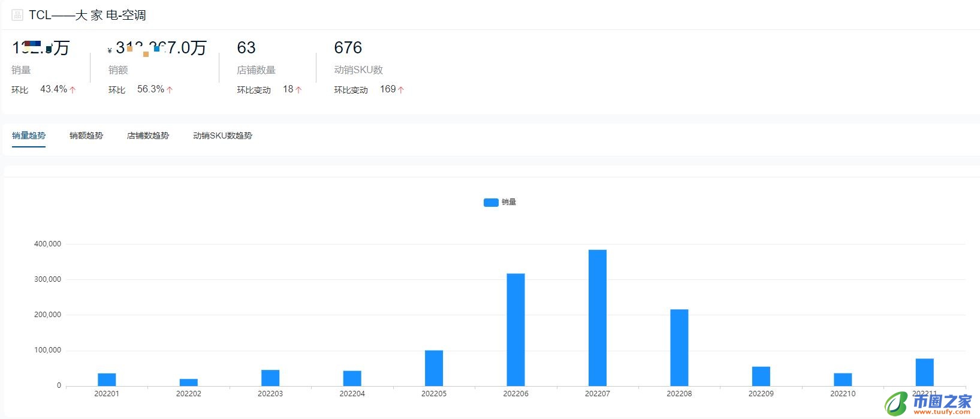Click the 300,000 y-axis label
Viewport: 980px width, 419px height.
click(47, 279)
